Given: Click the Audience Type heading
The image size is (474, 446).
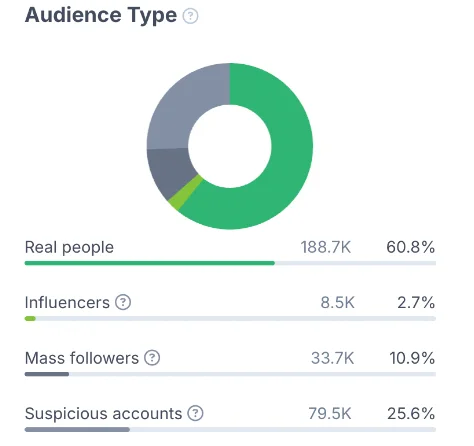Looking at the screenshot, I should (x=101, y=15).
